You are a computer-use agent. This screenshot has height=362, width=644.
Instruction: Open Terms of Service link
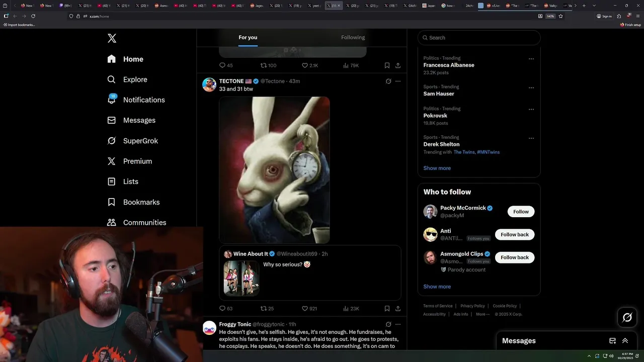[438, 306]
